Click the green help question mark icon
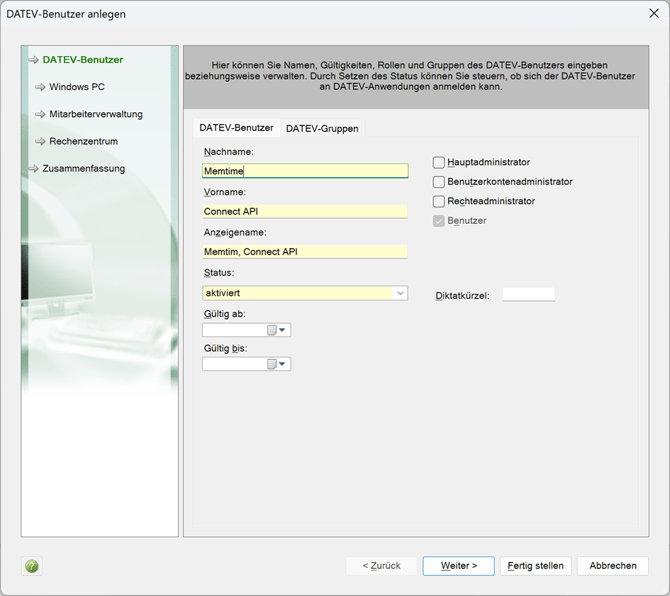The image size is (670, 596). tap(32, 566)
